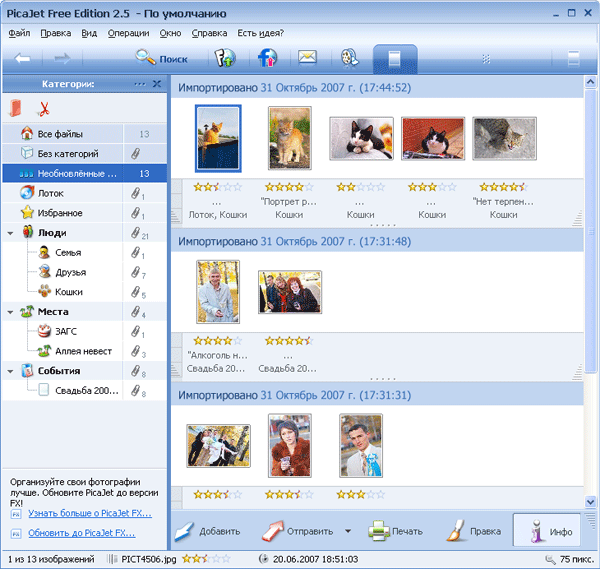Open the Категории panel options dots
The image size is (600, 569).
tap(140, 84)
